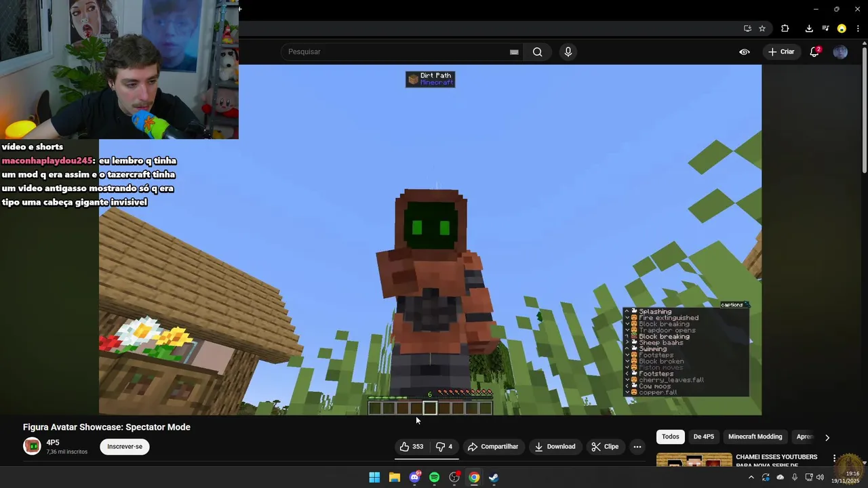Open Chrome extensions puzzle icon
The height and width of the screenshot is (488, 868).
785,28
